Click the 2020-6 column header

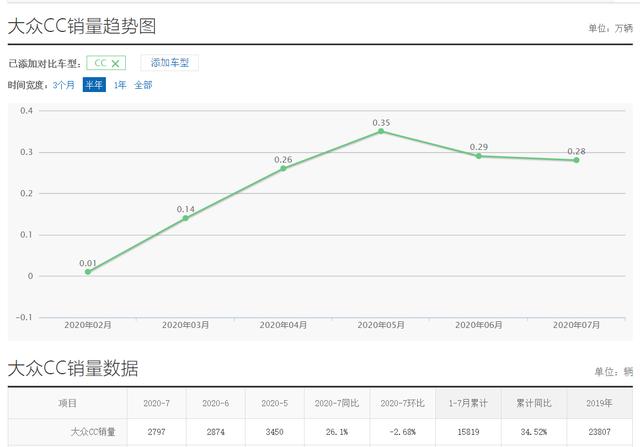coord(216,403)
